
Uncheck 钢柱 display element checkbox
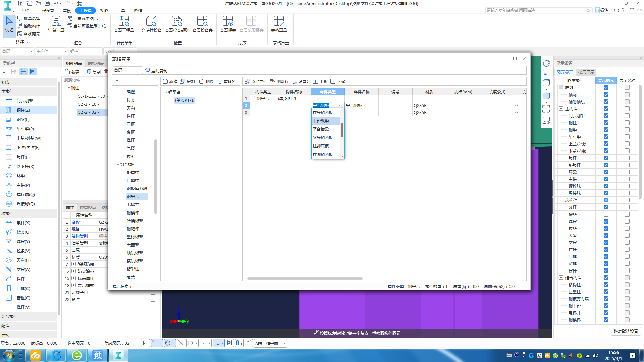tap(606, 123)
